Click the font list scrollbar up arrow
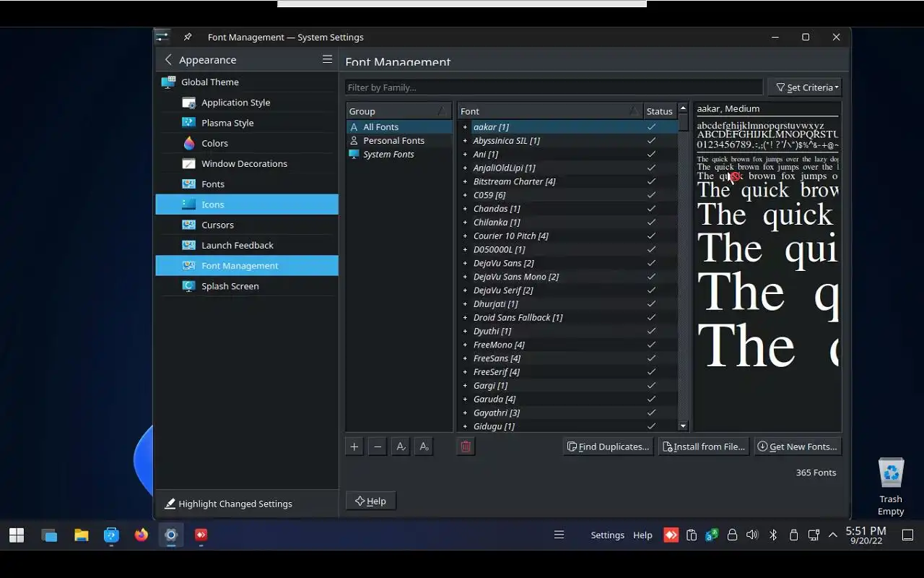Image resolution: width=924 pixels, height=578 pixels. (x=683, y=108)
